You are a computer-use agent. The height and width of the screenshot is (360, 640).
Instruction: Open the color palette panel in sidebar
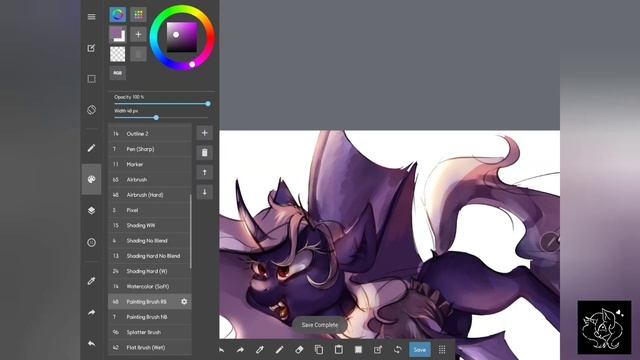point(91,179)
